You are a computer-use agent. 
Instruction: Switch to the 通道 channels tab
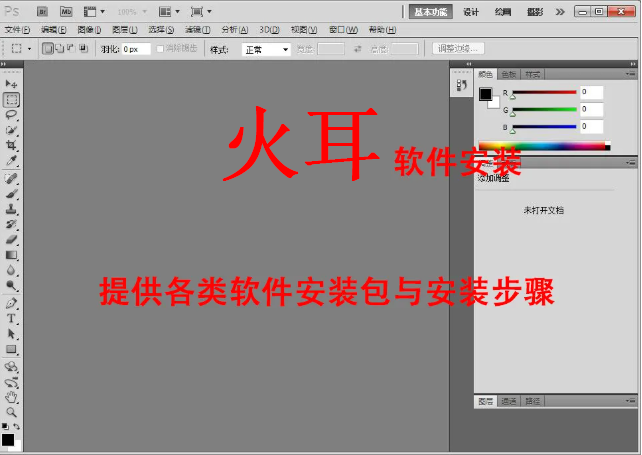[509, 401]
